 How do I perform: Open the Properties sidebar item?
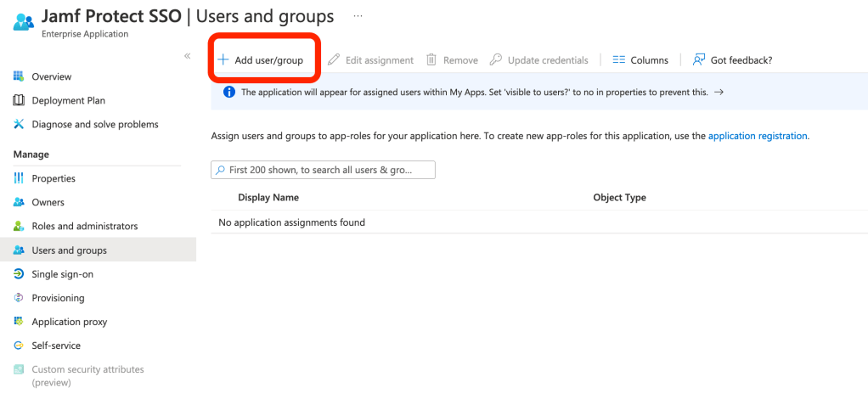click(54, 178)
